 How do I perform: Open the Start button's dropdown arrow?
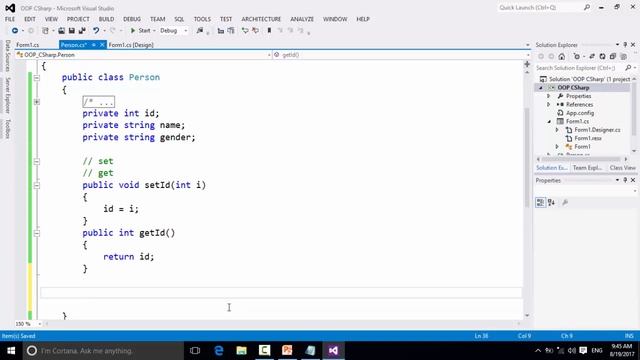click(154, 31)
